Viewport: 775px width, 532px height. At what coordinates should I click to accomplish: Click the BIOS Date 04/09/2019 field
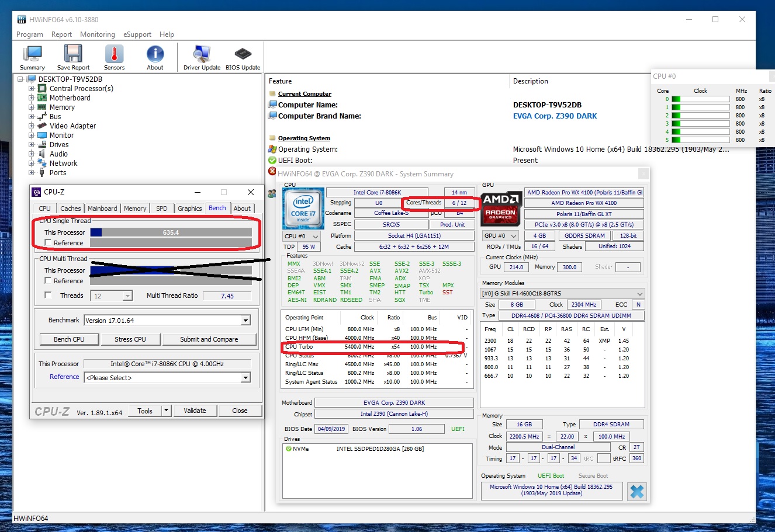[x=331, y=429]
